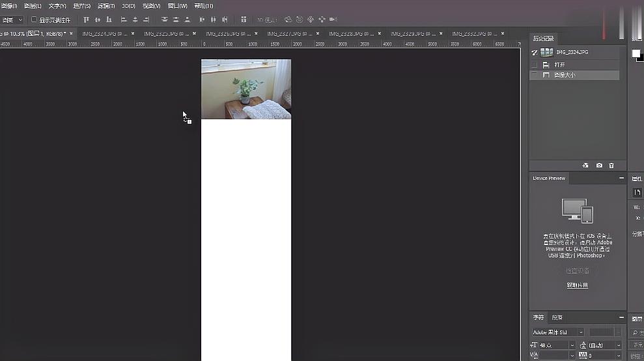644x361 pixels.
Task: Click the Distribute left edges icon
Action: (202, 20)
